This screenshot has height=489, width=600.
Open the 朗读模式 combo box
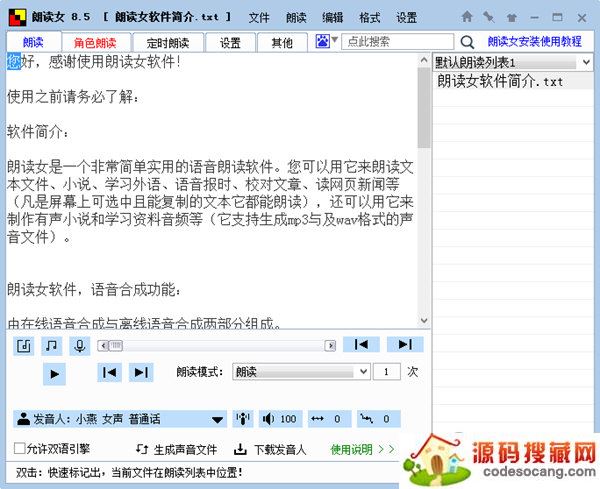[302, 372]
